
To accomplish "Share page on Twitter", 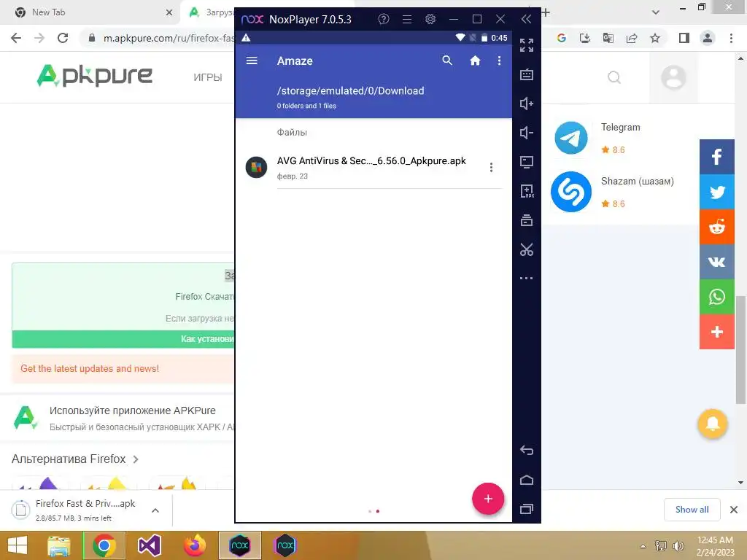I will (716, 192).
